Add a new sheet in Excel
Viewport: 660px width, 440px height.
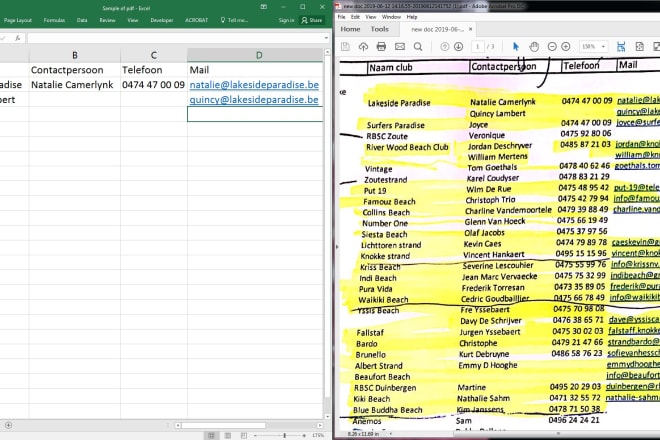8,425
